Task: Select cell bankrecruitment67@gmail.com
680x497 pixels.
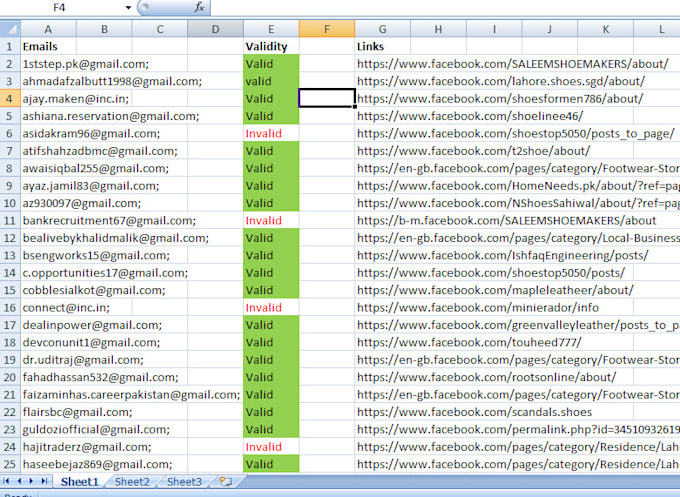Action: pyautogui.click(x=109, y=220)
